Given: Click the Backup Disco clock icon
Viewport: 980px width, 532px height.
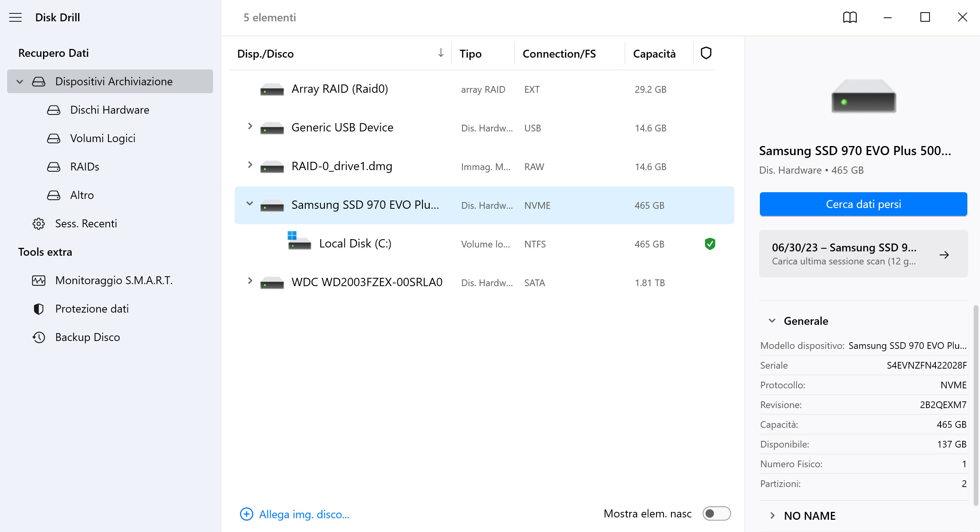Looking at the screenshot, I should [x=39, y=337].
